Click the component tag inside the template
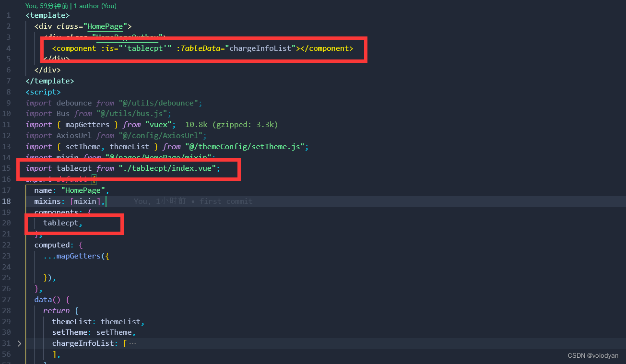The height and width of the screenshot is (364, 626). tap(74, 48)
